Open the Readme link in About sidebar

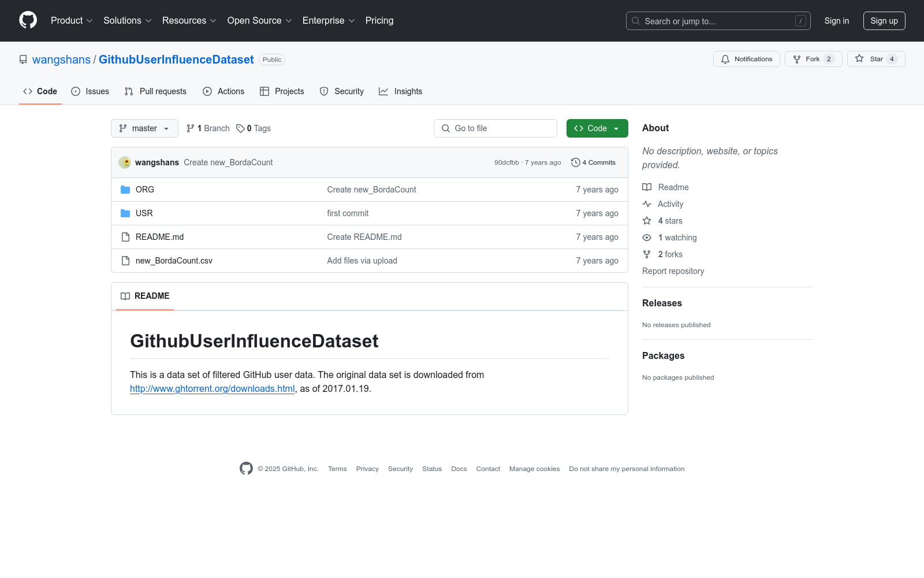coord(665,187)
